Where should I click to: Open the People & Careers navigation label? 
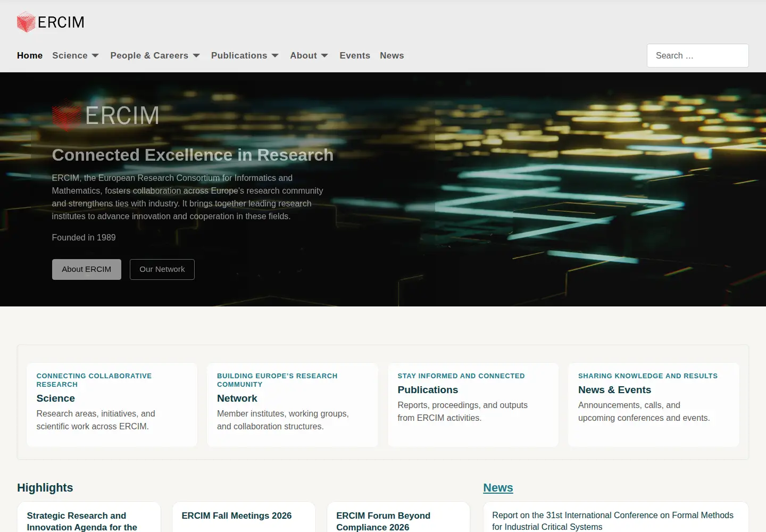coord(149,55)
